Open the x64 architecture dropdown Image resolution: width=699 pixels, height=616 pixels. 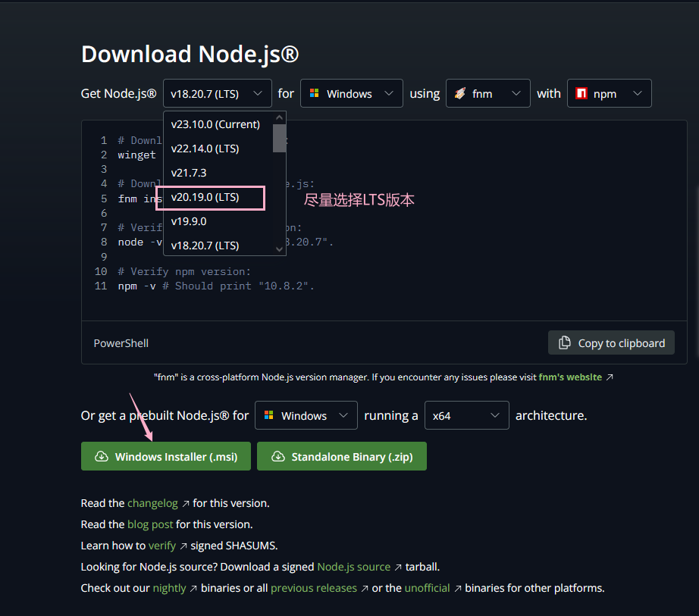click(467, 415)
